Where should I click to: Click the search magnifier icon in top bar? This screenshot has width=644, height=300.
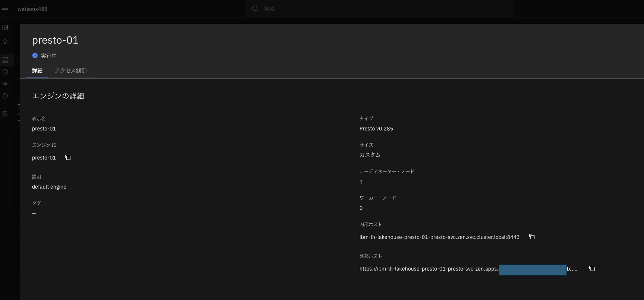pyautogui.click(x=255, y=9)
